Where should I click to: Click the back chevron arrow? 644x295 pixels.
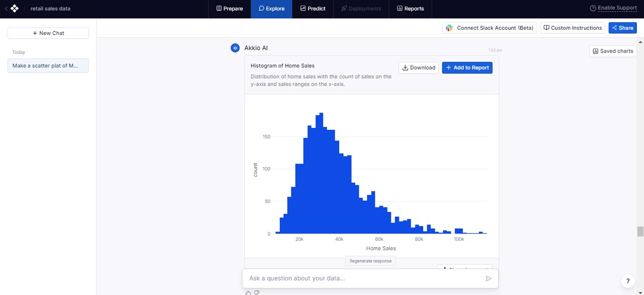point(6,9)
